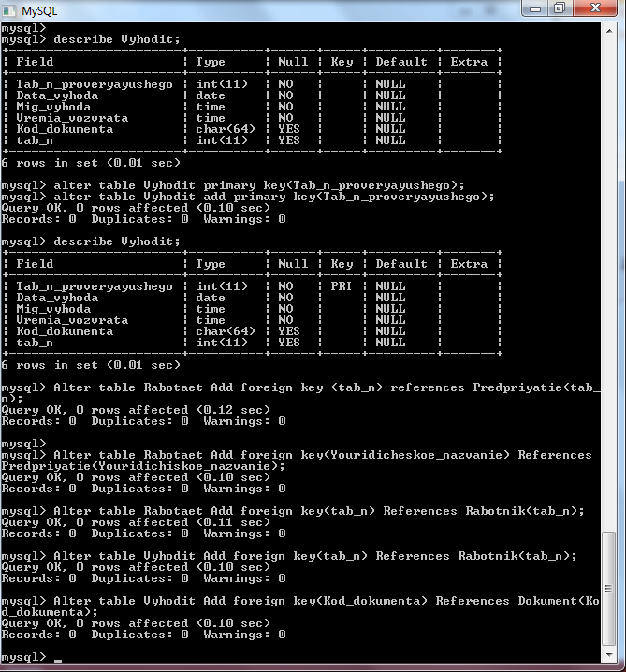Image resolution: width=626 pixels, height=672 pixels.
Task: Click the scrollbar down arrow
Action: click(x=609, y=655)
